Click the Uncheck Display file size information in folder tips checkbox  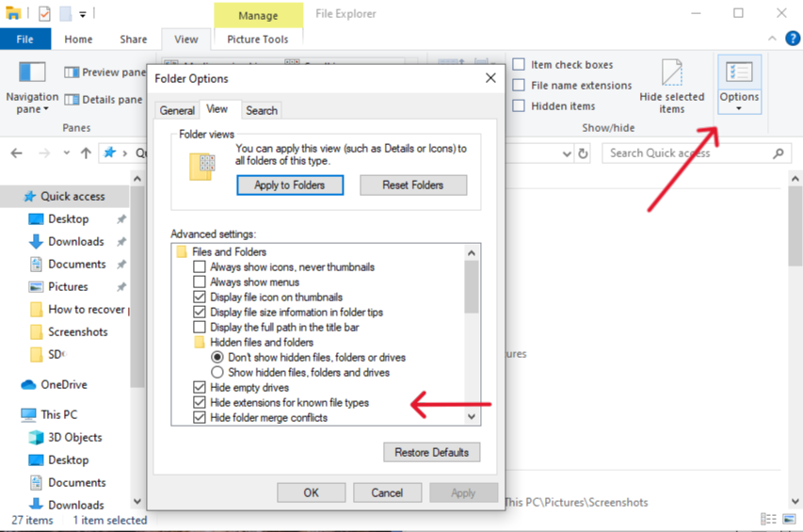click(200, 312)
